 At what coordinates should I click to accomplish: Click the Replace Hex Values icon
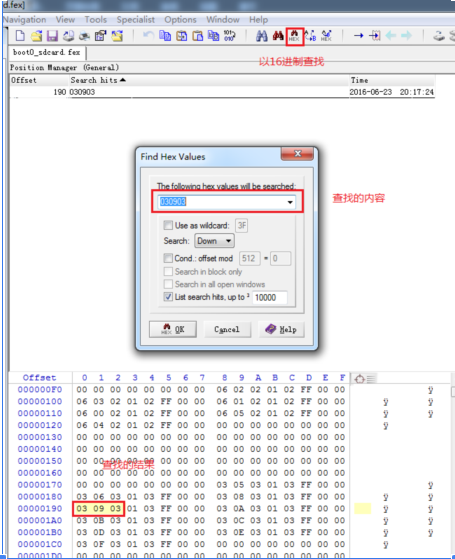(326, 36)
